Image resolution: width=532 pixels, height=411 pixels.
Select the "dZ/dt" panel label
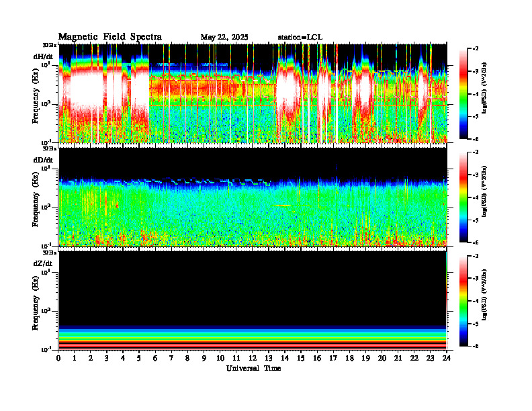(x=43, y=263)
